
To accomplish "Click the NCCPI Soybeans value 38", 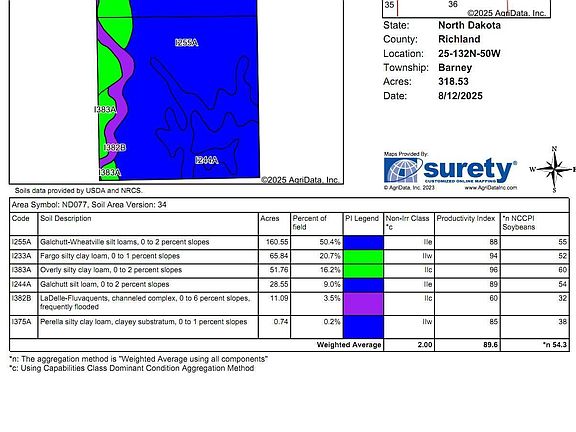I will click(x=562, y=322).
